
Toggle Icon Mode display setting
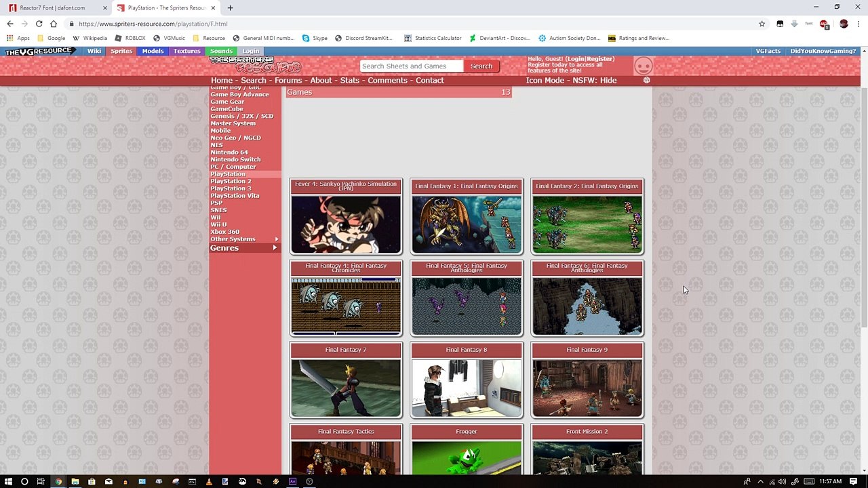[545, 80]
